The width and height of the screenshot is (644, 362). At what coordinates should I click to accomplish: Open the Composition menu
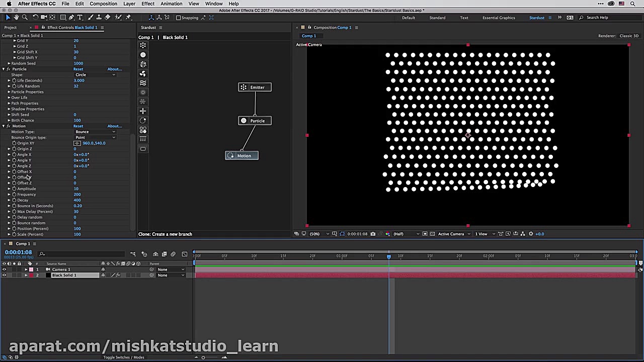point(103,4)
